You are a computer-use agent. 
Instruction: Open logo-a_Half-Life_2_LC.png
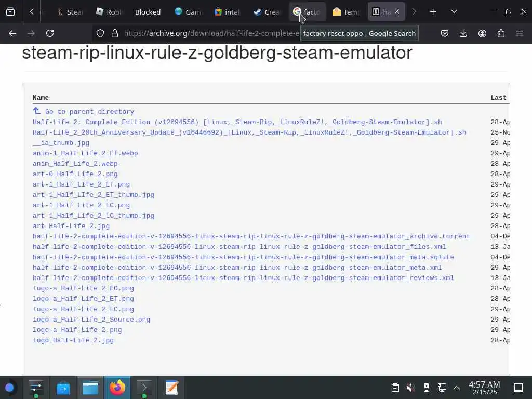[83, 309]
